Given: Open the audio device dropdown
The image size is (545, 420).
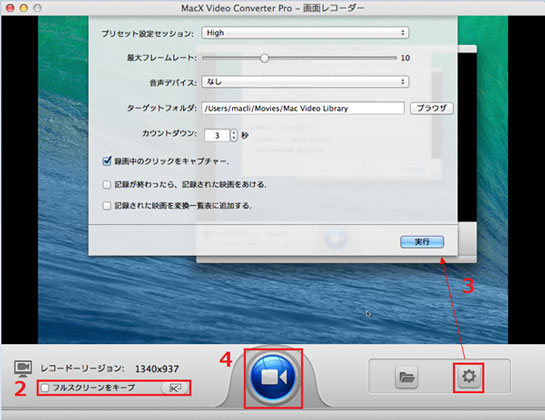Looking at the screenshot, I should [x=305, y=82].
